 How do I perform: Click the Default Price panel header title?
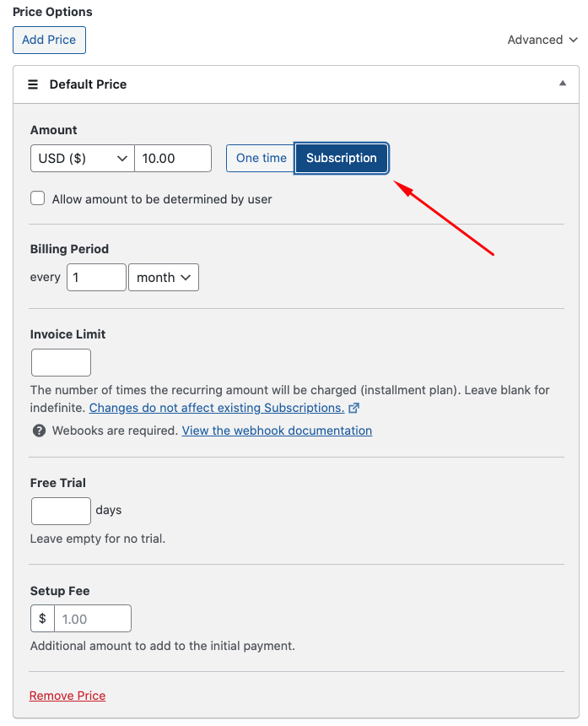(x=88, y=84)
